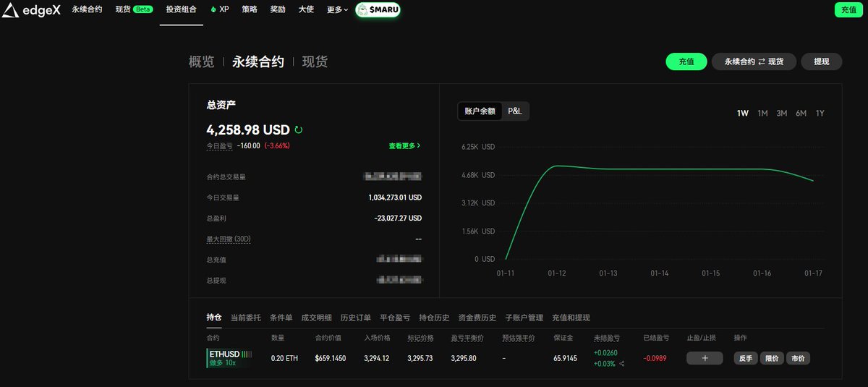The height and width of the screenshot is (387, 868).
Task: Open the XP page
Action: [x=219, y=10]
